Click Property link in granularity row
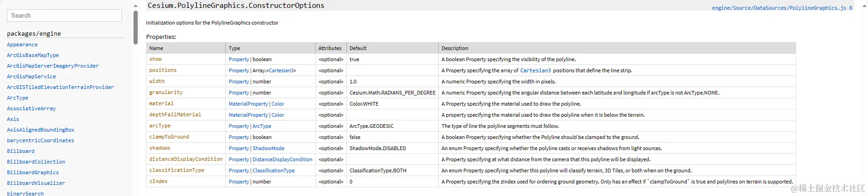 tap(239, 93)
